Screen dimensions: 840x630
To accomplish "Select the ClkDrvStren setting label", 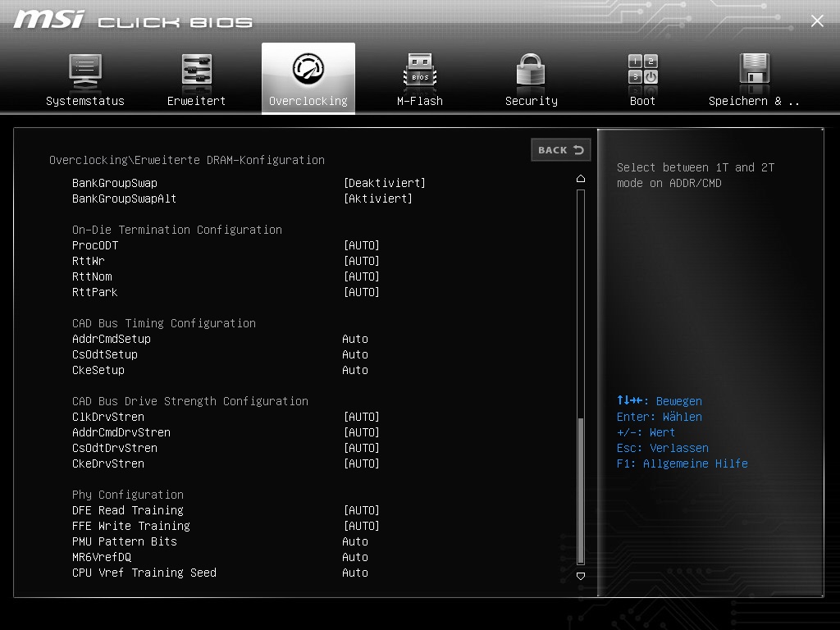I will coord(108,417).
